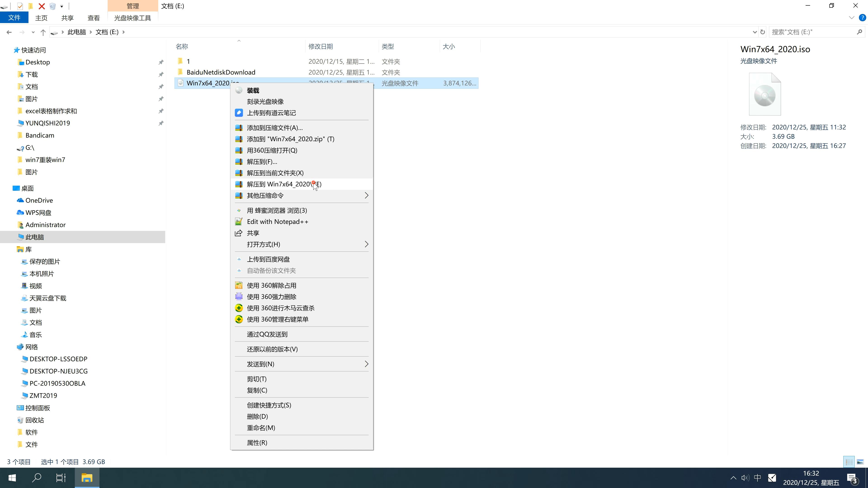Click 添加到压缩文件(A)... option
Screen dimensions: 868x488
pyautogui.click(x=275, y=127)
